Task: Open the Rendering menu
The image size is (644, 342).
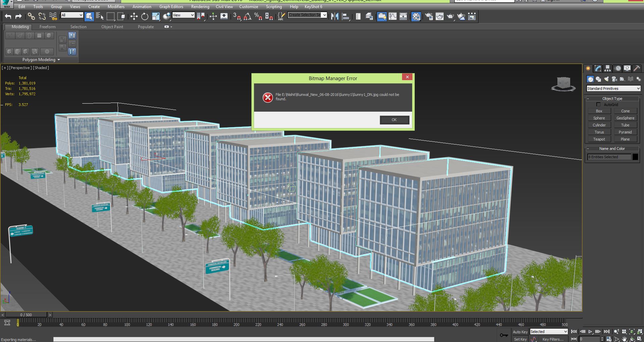Action: pos(200,7)
